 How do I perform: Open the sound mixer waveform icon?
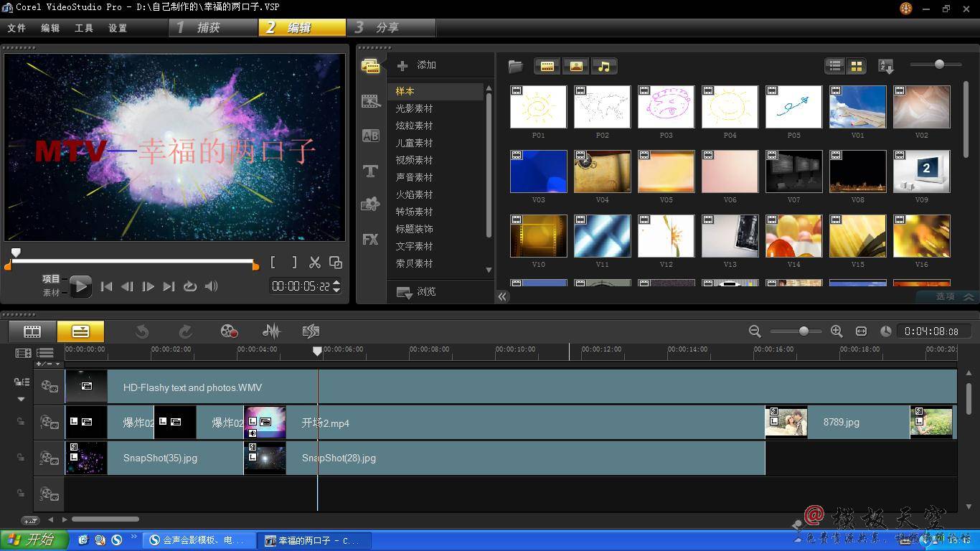[x=271, y=331]
